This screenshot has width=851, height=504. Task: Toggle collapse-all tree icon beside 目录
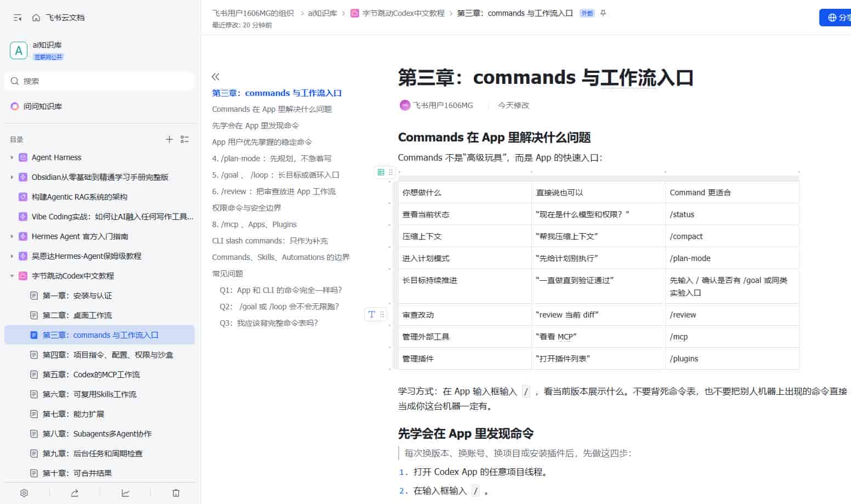point(185,139)
